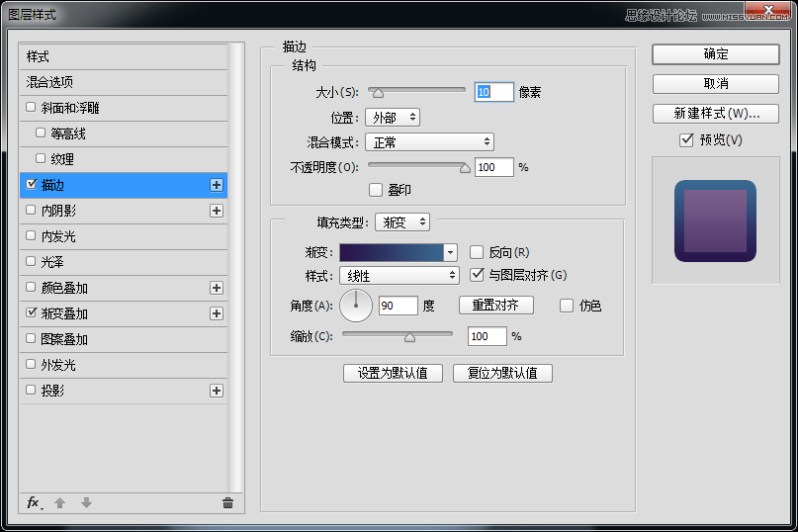Click the move effect down arrow

86,503
